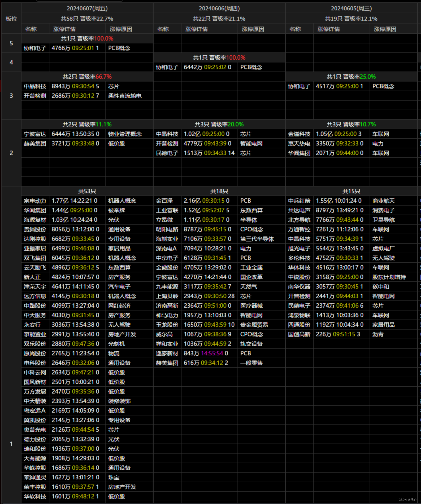Select stock 永安行
This screenshot has width=421, height=504.
32,325
